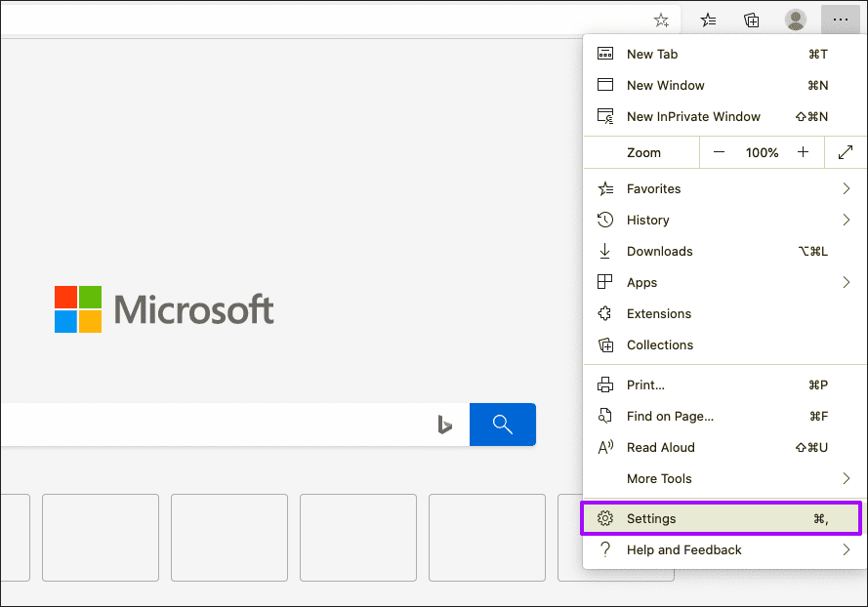Open quick link tile below blue search button

(x=486, y=538)
